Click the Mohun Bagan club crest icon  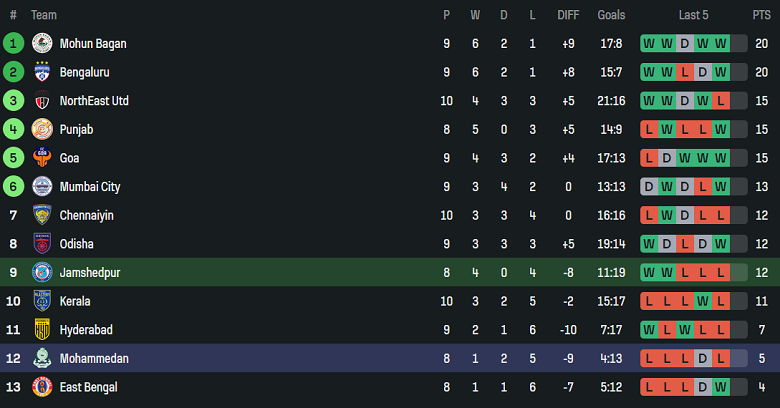[42, 44]
